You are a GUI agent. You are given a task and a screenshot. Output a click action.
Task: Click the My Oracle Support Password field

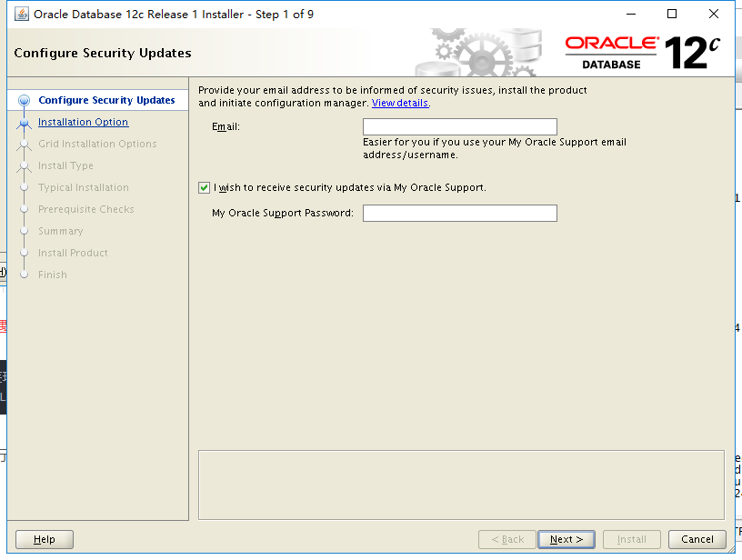pyautogui.click(x=459, y=213)
